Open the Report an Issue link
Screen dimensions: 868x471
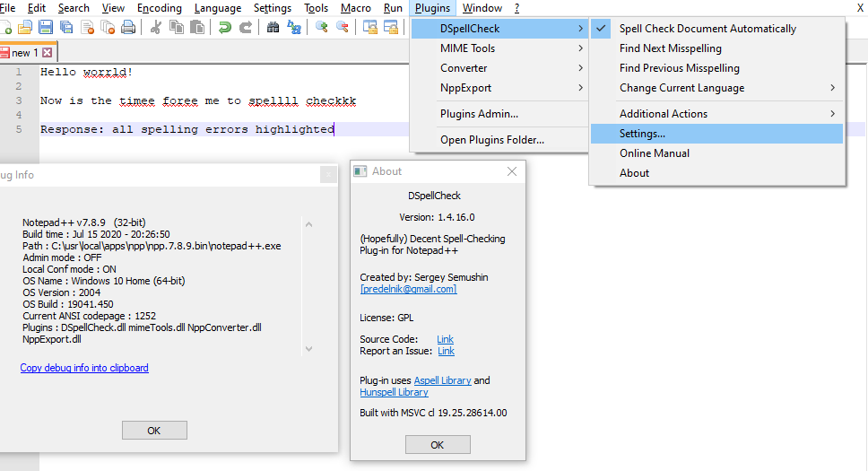click(x=447, y=351)
